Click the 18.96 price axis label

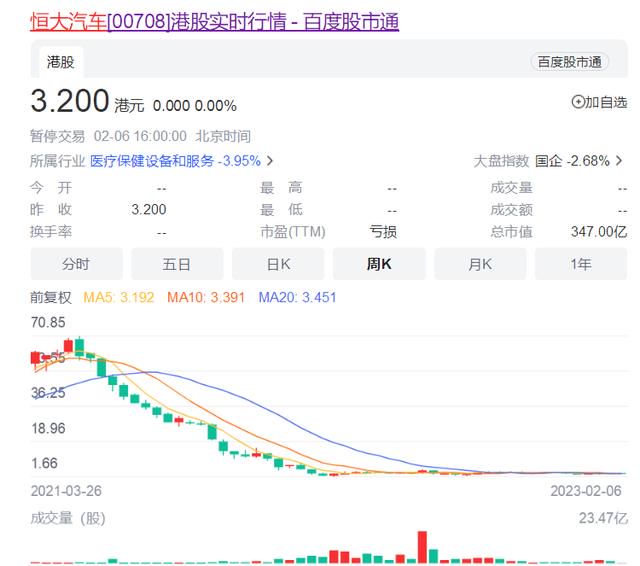click(x=48, y=428)
